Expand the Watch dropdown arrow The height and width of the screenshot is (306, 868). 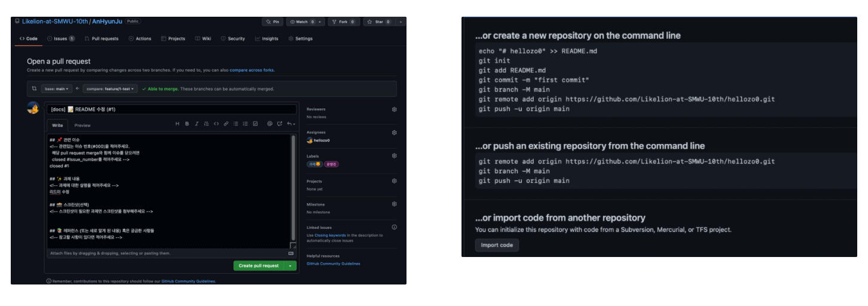(x=321, y=22)
